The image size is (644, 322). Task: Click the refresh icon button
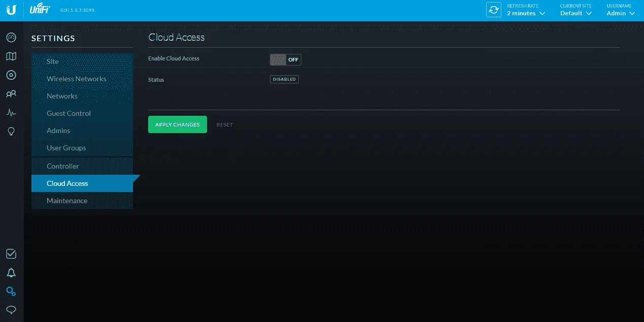pyautogui.click(x=494, y=10)
